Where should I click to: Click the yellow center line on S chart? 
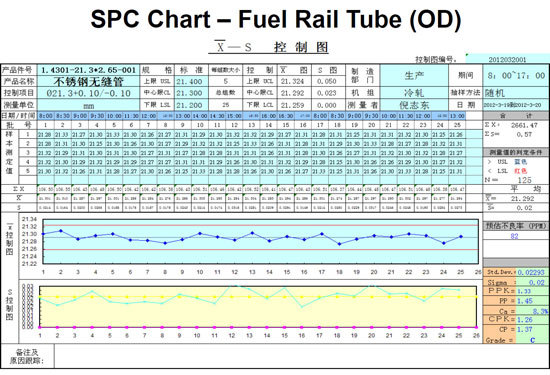click(x=258, y=297)
